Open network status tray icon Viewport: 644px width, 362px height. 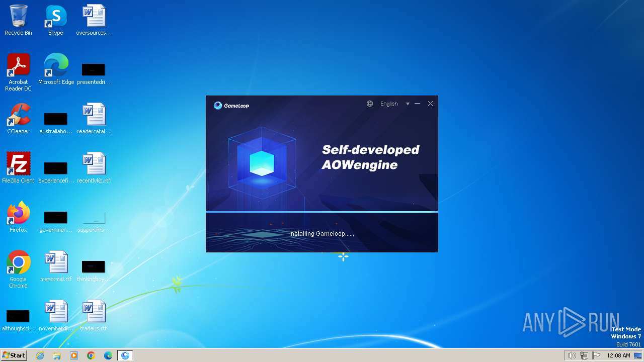[584, 355]
